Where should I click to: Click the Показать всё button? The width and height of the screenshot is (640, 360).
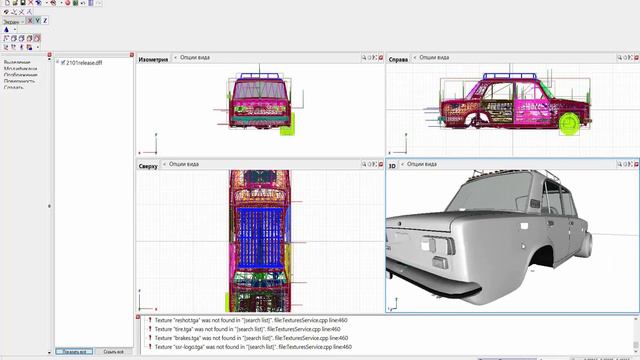[x=74, y=351]
